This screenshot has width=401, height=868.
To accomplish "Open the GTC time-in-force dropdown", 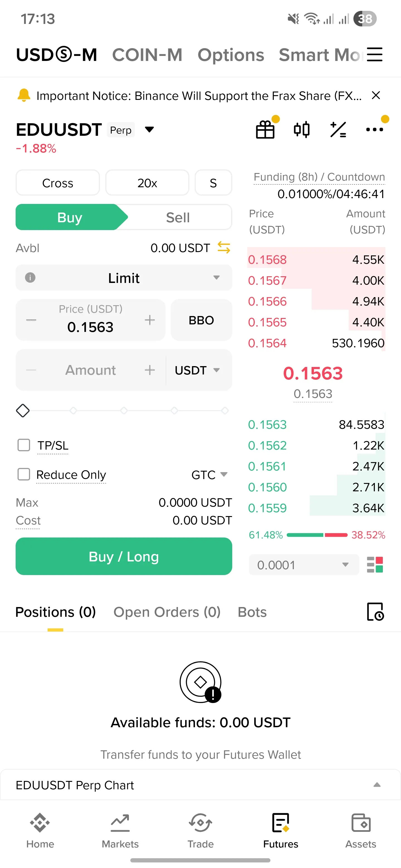I will [209, 475].
